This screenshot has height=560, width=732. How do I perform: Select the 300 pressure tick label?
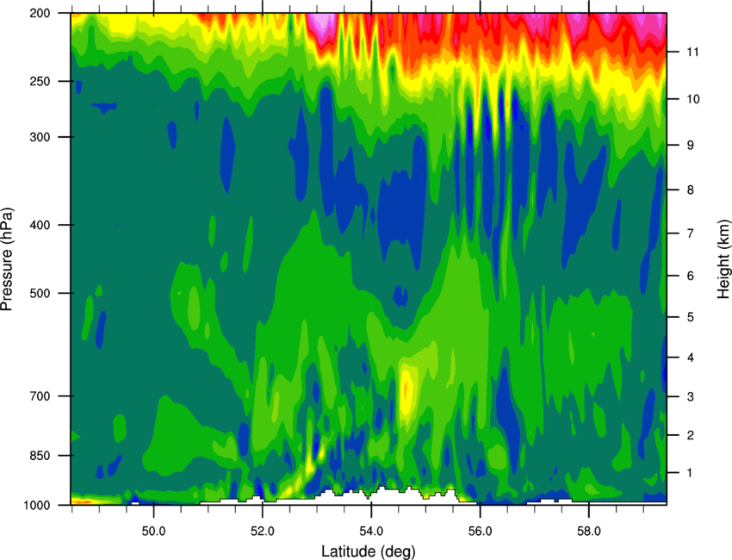pyautogui.click(x=40, y=137)
